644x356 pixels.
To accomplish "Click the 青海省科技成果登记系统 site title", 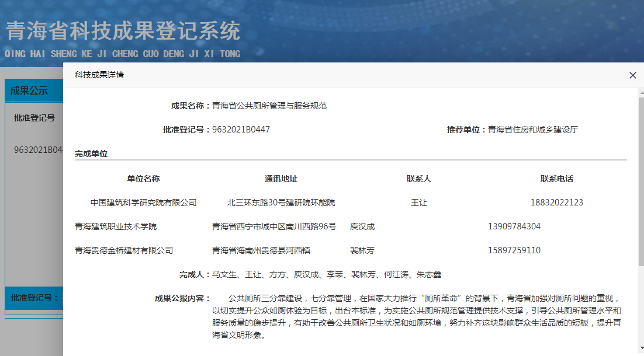I will click(123, 31).
